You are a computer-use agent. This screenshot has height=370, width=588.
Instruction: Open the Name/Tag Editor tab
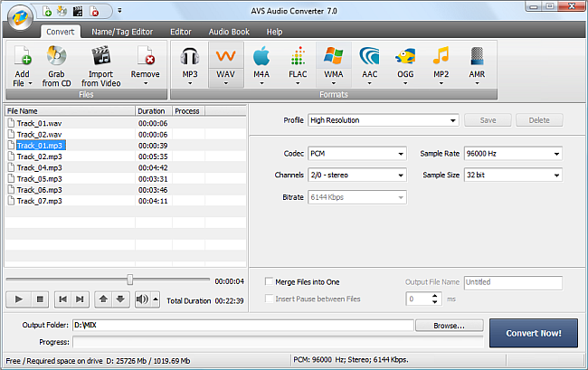coord(122,32)
